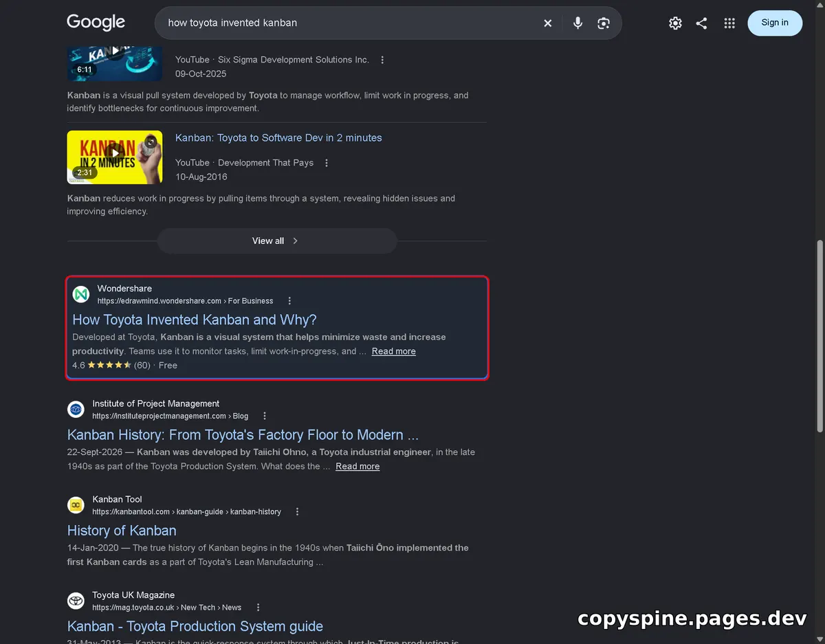This screenshot has height=644, width=825.
Task: Open more options for Wondershare result
Action: coord(289,301)
